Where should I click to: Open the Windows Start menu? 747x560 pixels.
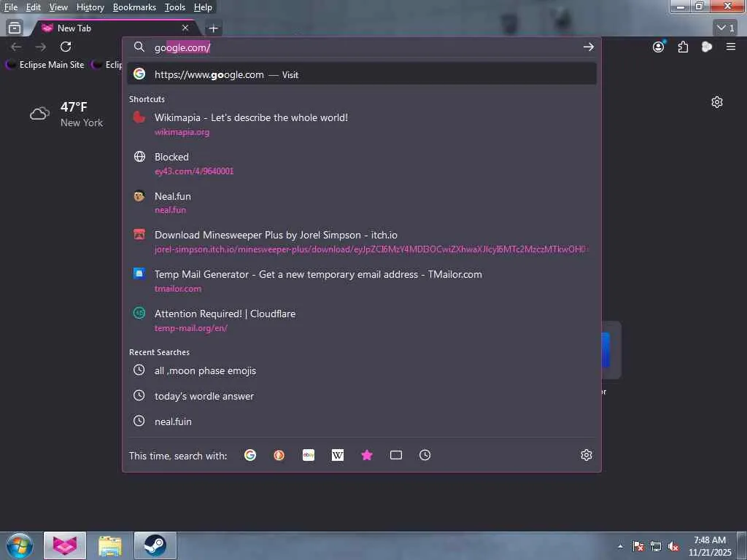click(19, 545)
